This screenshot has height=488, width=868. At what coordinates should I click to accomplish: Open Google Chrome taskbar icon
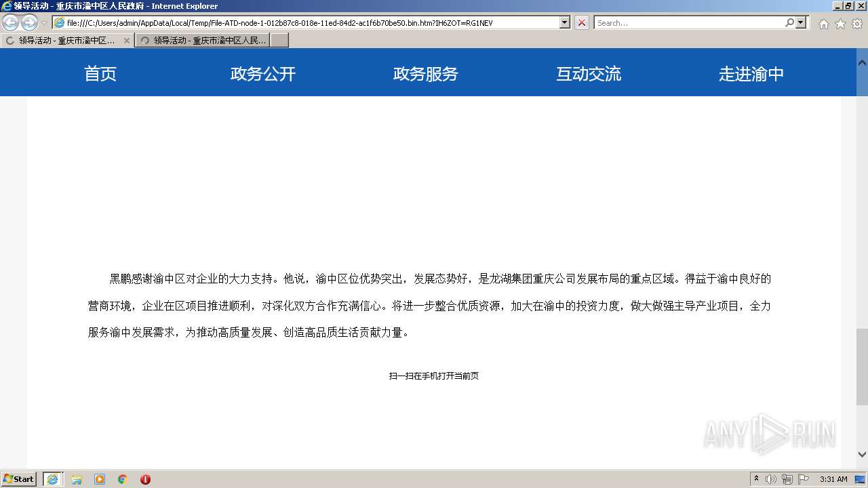pos(123,479)
